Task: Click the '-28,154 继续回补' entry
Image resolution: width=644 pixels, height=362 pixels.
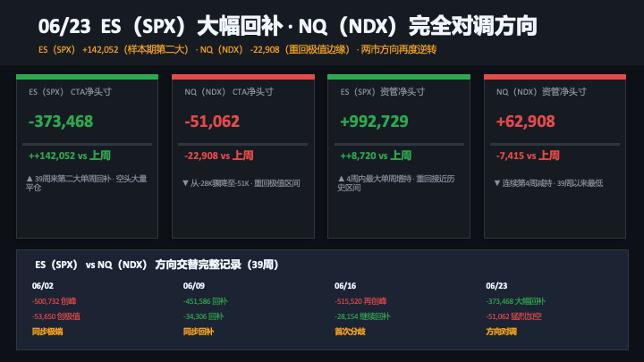Action: click(362, 316)
